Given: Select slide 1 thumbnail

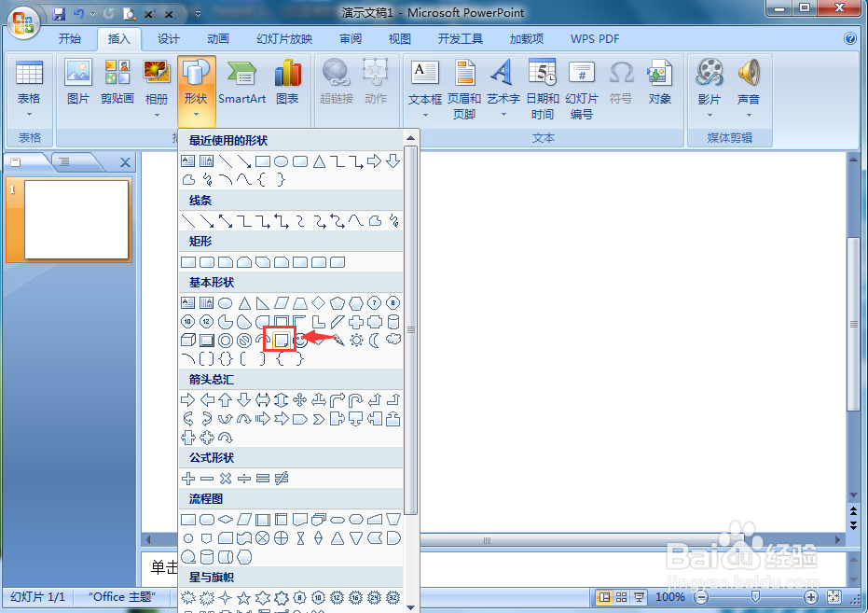Looking at the screenshot, I should (76, 219).
